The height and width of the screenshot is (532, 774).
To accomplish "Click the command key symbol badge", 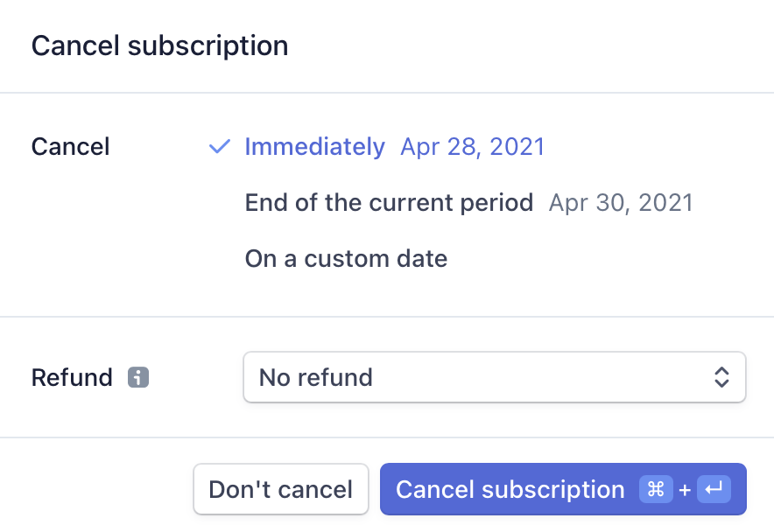I will (656, 489).
